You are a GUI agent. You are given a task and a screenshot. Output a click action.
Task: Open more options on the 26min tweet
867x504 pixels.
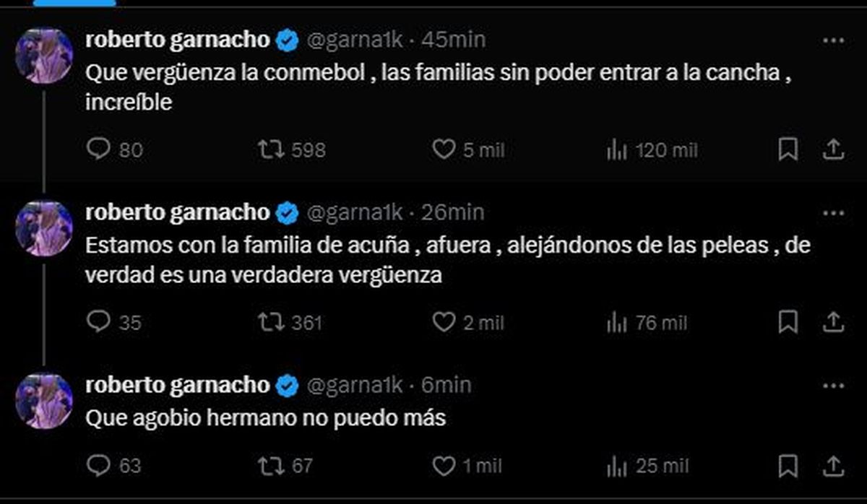click(833, 214)
